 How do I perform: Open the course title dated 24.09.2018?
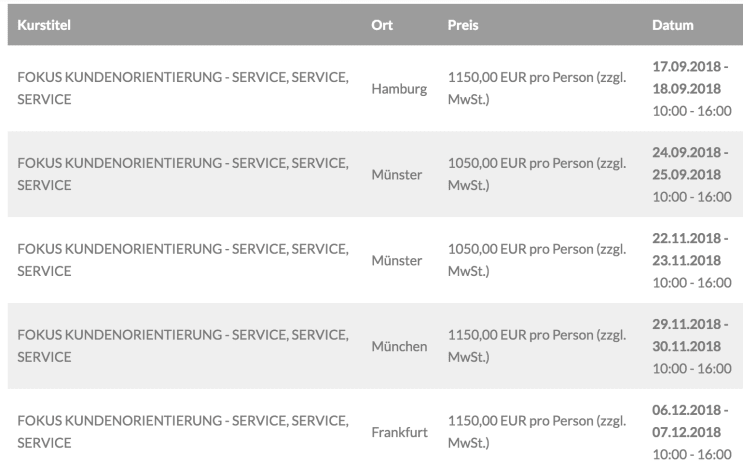tap(183, 174)
